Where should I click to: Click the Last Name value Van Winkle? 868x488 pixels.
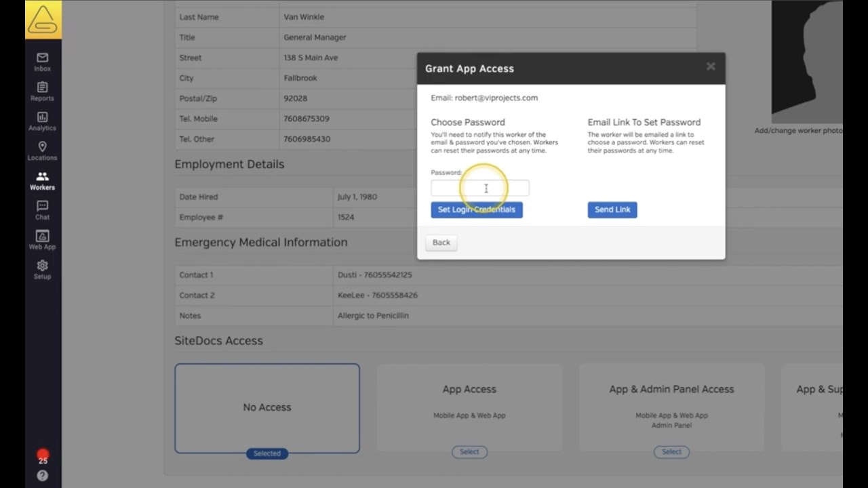(304, 17)
